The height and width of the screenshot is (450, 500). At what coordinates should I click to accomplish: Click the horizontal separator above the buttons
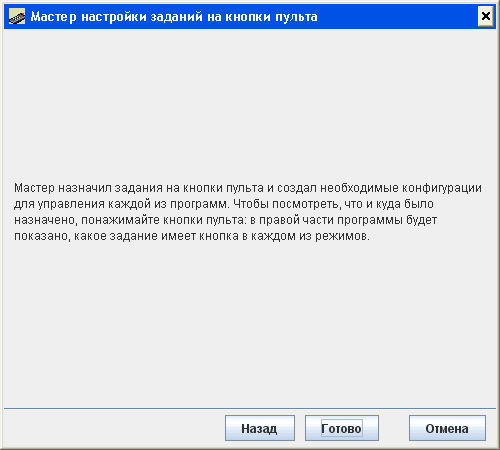pyautogui.click(x=250, y=408)
